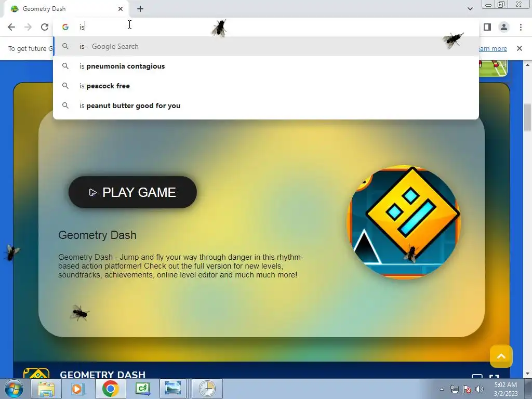Pick suggestion 'is peacock free'

coord(266,86)
